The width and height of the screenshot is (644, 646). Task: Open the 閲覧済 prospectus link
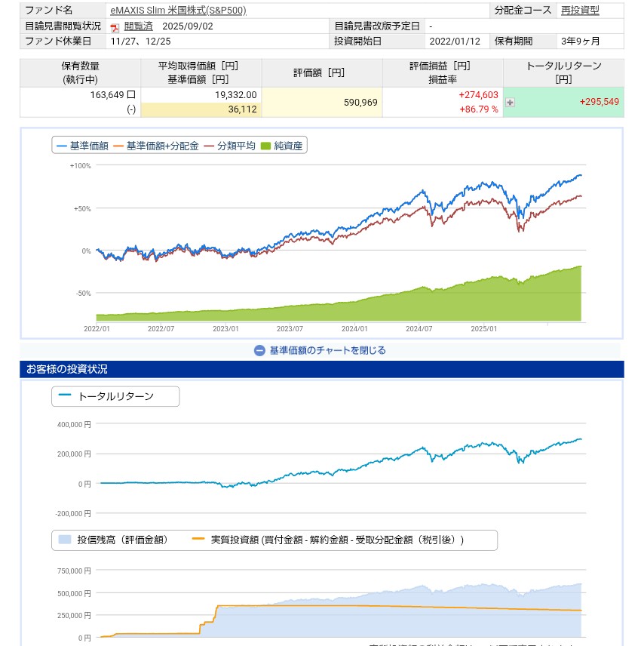click(x=138, y=26)
